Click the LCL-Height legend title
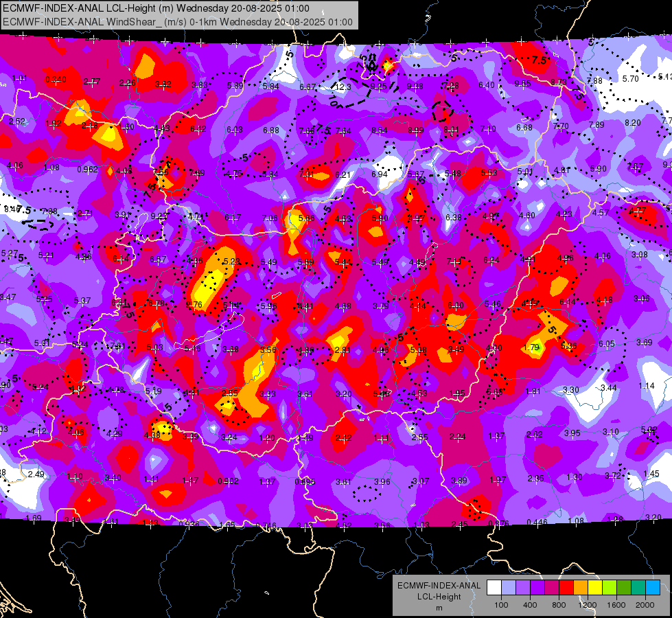This screenshot has height=618, width=672. tap(439, 597)
